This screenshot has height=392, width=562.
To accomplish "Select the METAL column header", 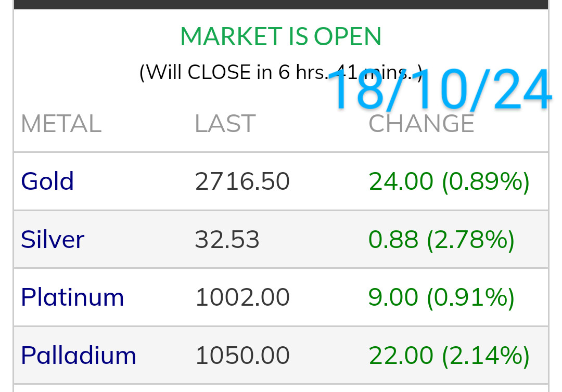I will click(x=61, y=124).
